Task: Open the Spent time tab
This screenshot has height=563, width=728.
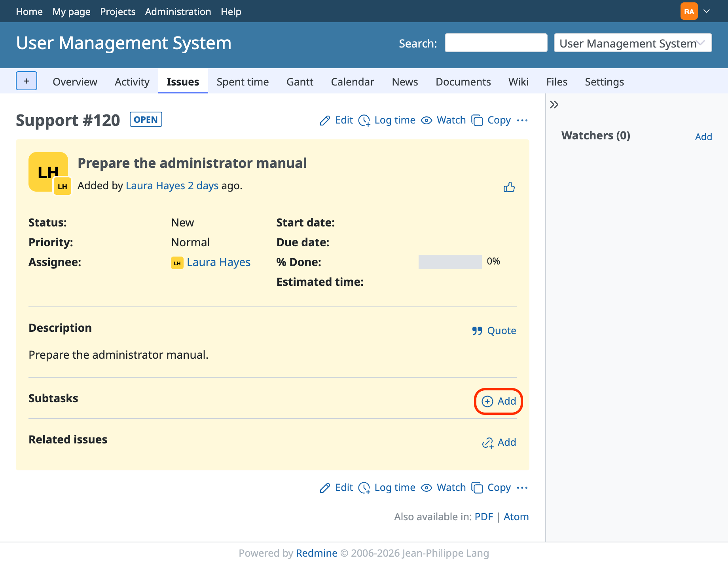Action: point(243,82)
